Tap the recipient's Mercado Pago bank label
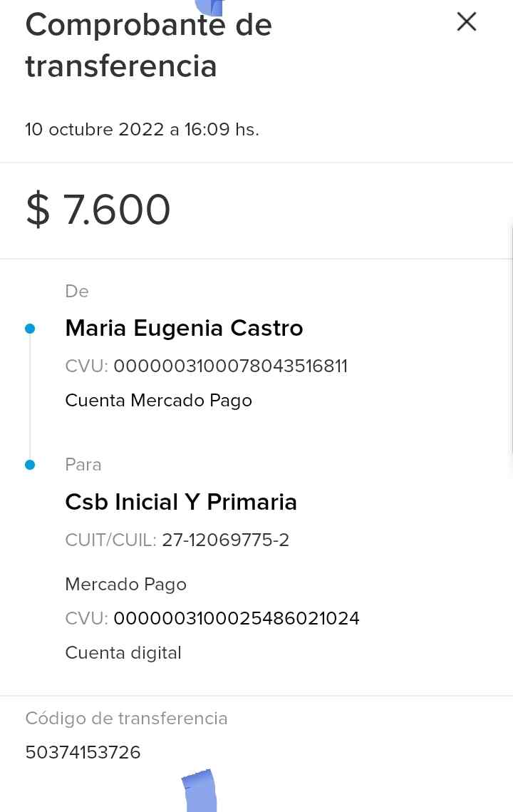Image resolution: width=513 pixels, height=812 pixels. (x=125, y=585)
